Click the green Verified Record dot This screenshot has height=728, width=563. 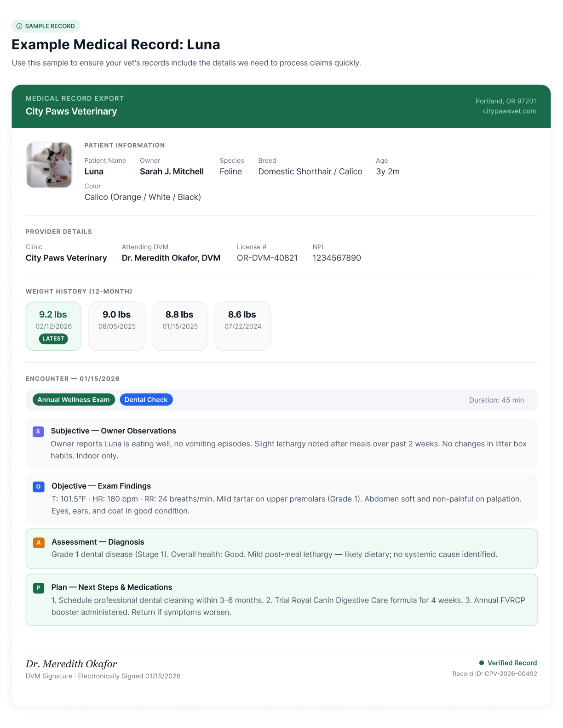482,663
